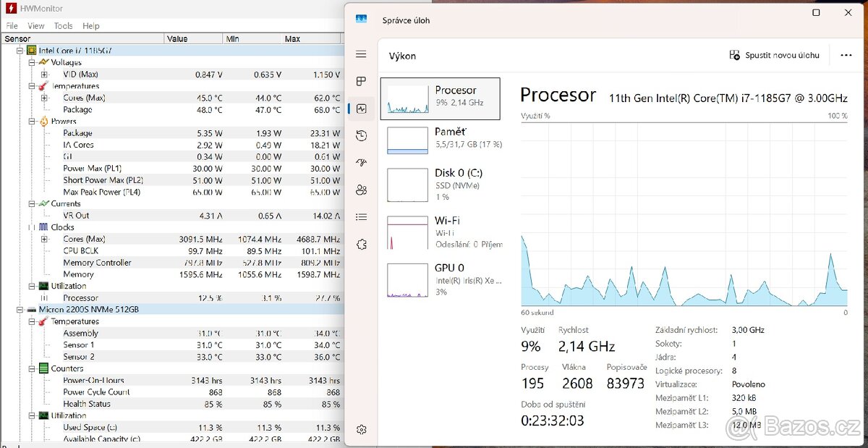Open the Details list view icon

362,217
